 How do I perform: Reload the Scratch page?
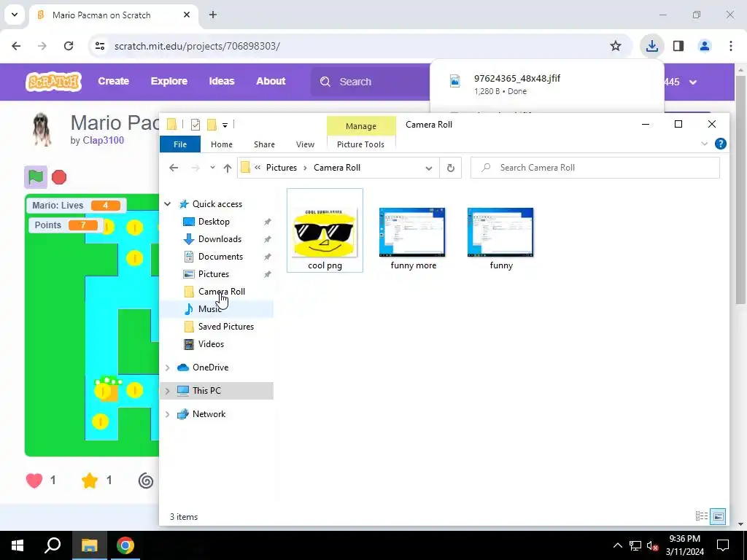69,46
